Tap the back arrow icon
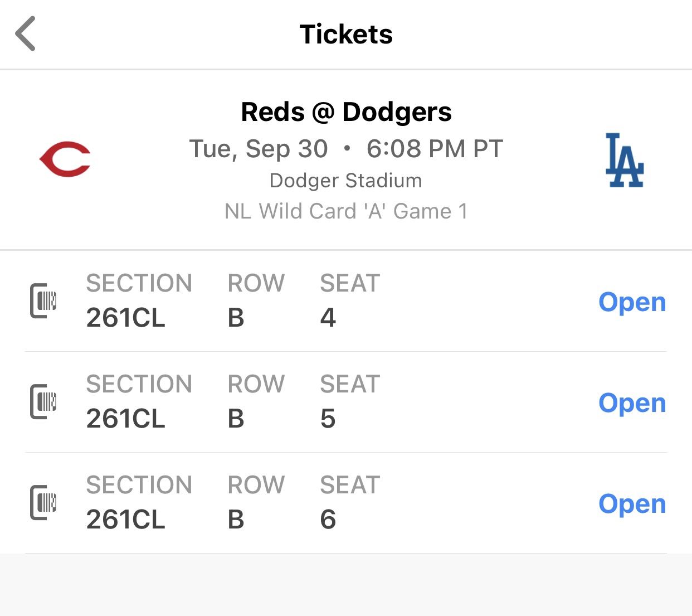Screen dimensions: 692x616 pyautogui.click(x=26, y=34)
